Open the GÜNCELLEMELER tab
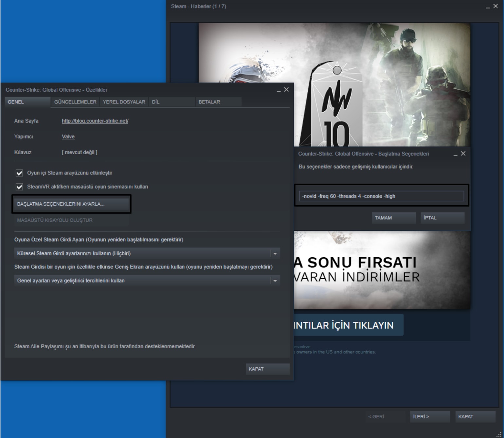Screen dimensions: 504x438 click(75, 102)
